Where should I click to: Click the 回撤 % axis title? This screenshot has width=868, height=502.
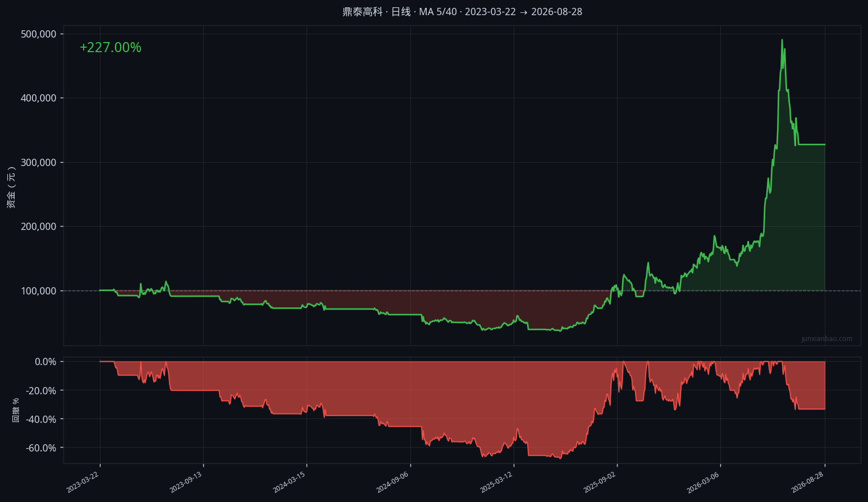(16, 410)
